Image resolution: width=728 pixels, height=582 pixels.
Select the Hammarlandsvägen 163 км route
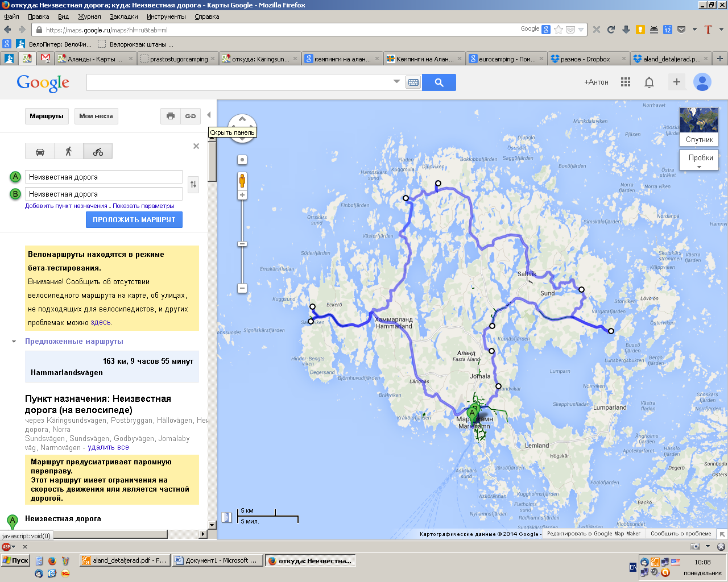[x=112, y=367]
